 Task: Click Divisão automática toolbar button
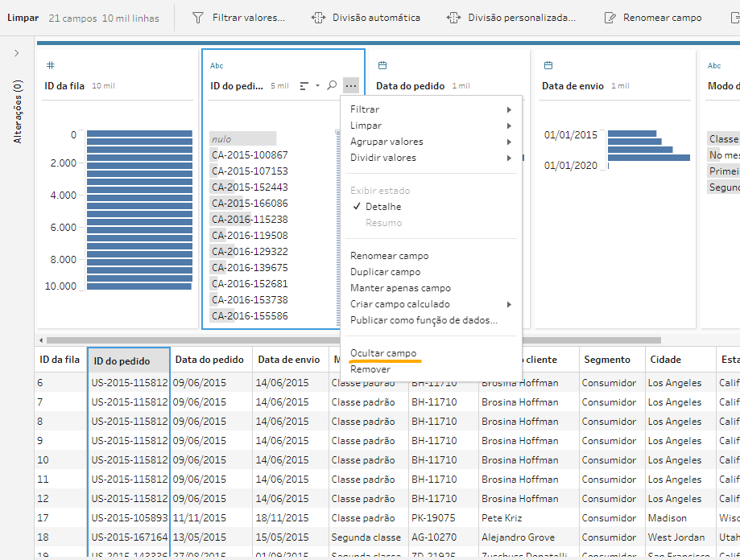(x=366, y=18)
